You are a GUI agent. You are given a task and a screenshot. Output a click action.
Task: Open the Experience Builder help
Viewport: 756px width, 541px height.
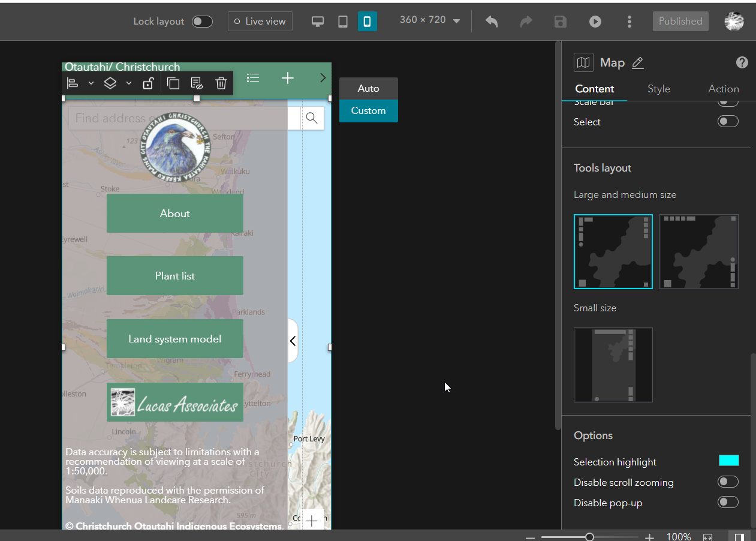tap(742, 62)
